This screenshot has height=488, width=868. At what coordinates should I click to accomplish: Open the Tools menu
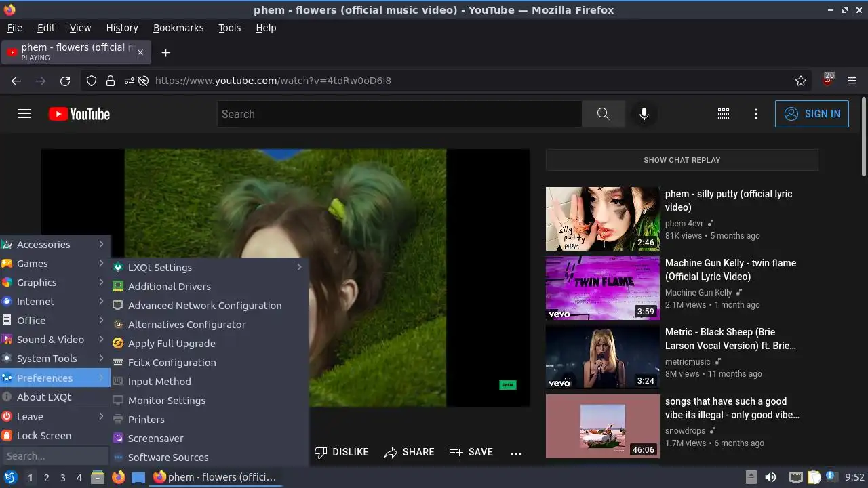(229, 28)
